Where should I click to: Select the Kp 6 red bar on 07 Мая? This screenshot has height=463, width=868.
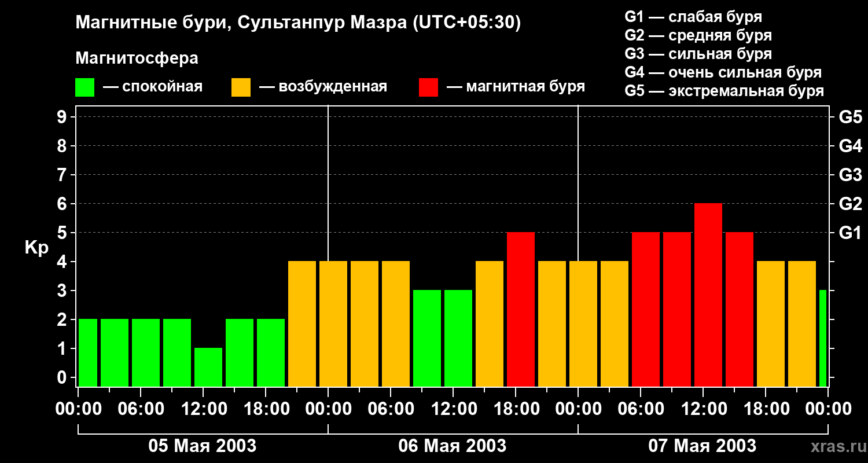(x=708, y=295)
